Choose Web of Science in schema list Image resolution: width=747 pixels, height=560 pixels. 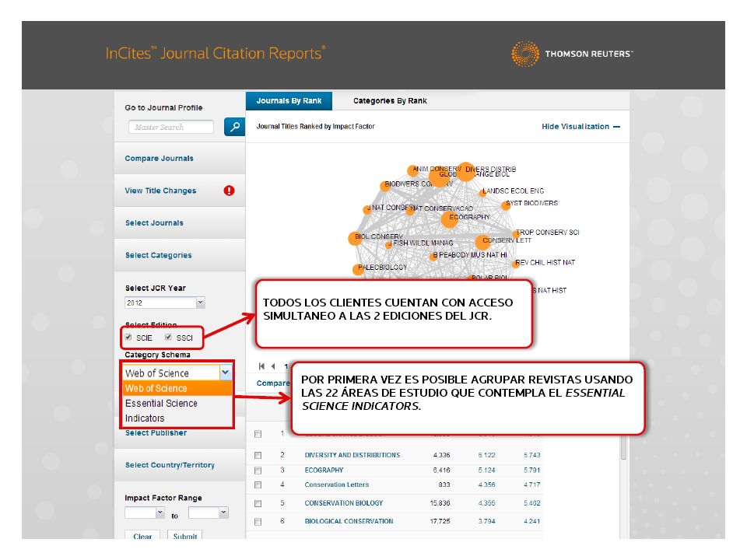point(177,388)
